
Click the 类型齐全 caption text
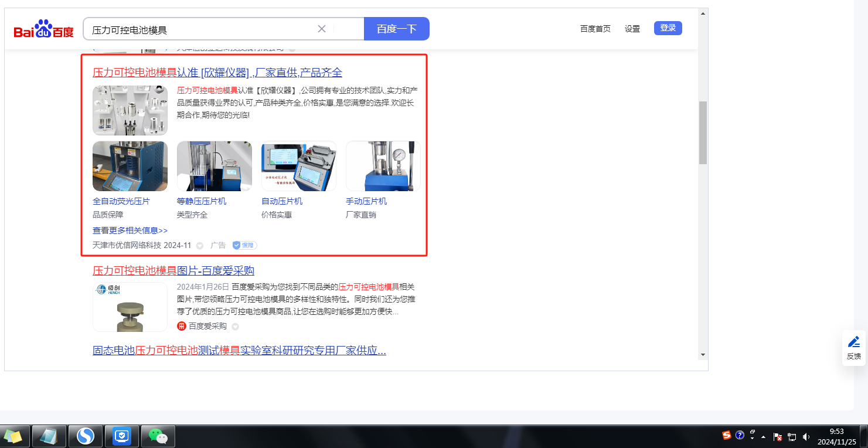coord(192,215)
